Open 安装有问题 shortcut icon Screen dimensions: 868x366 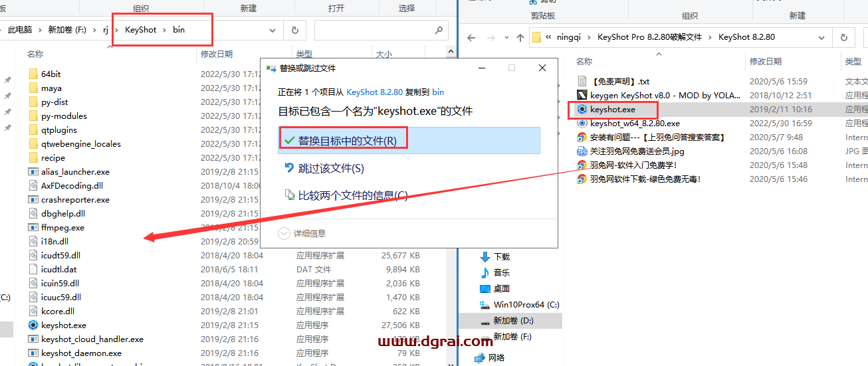582,137
